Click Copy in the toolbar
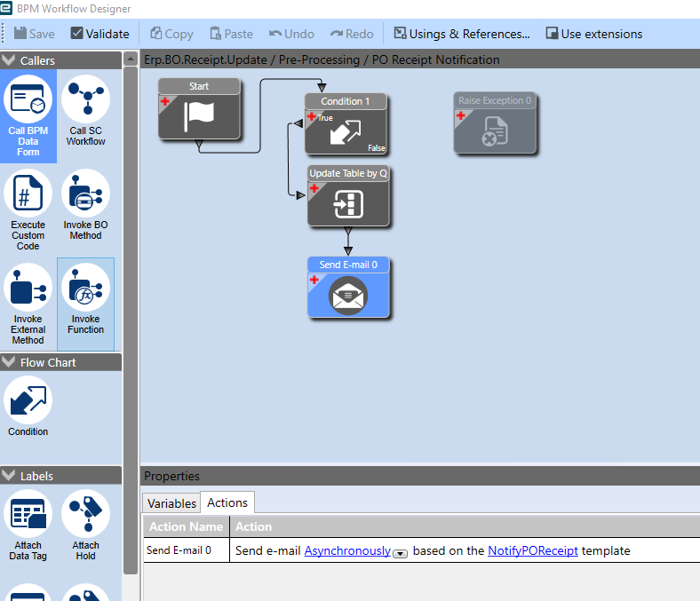The width and height of the screenshot is (700, 601). tap(171, 34)
